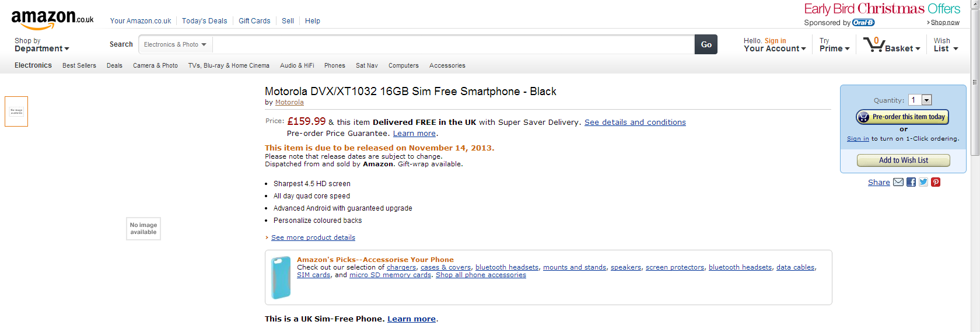Share the phone on Facebook
This screenshot has width=980, height=332.
click(x=911, y=182)
